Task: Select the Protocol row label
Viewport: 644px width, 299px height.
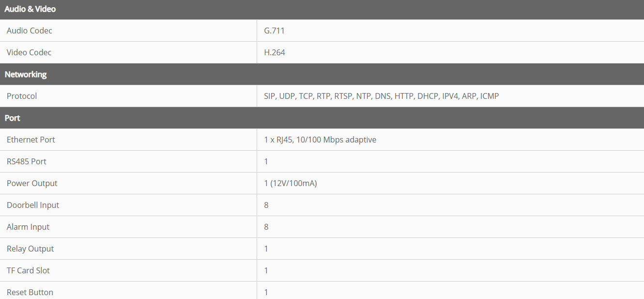Action: click(22, 96)
